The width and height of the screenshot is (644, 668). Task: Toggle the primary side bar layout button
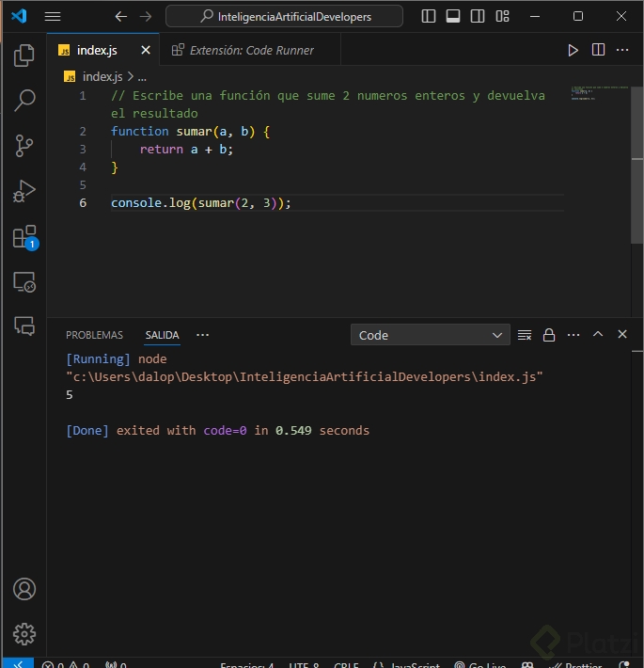point(429,16)
